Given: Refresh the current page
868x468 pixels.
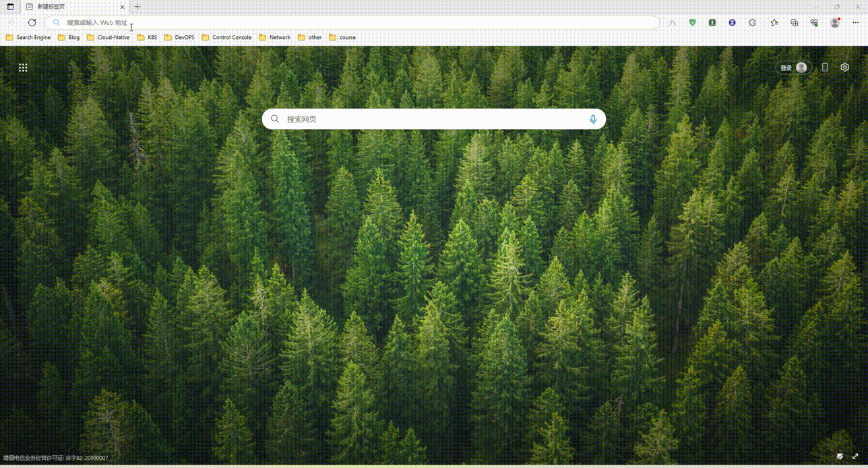Looking at the screenshot, I should click(x=32, y=22).
